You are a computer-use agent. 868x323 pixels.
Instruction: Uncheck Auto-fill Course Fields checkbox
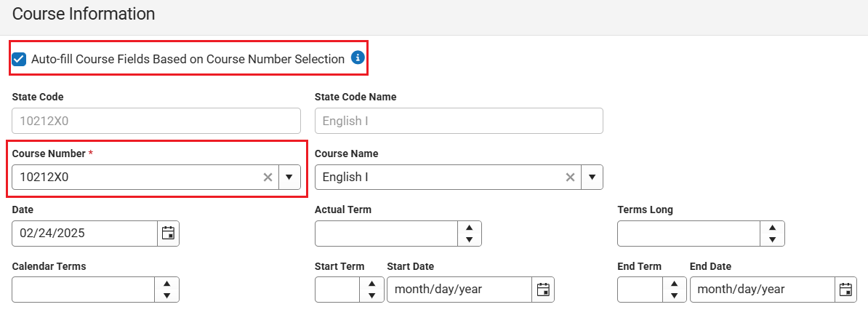20,59
